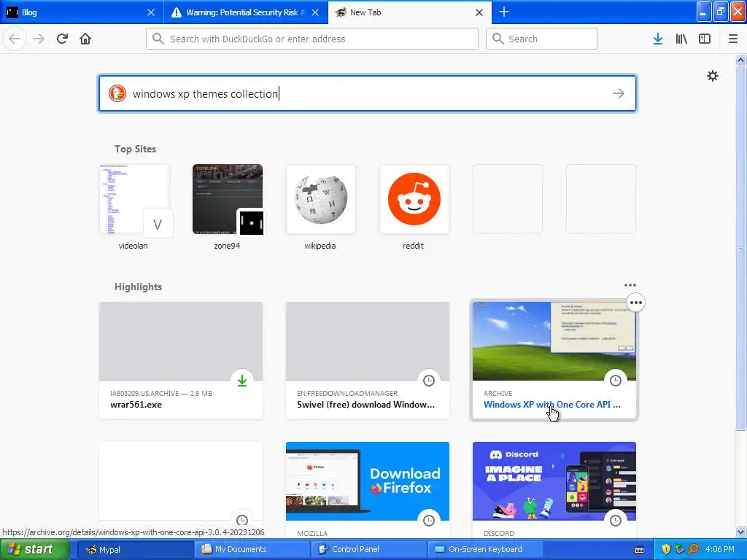Open Swivel (free) download highlight

[368, 360]
